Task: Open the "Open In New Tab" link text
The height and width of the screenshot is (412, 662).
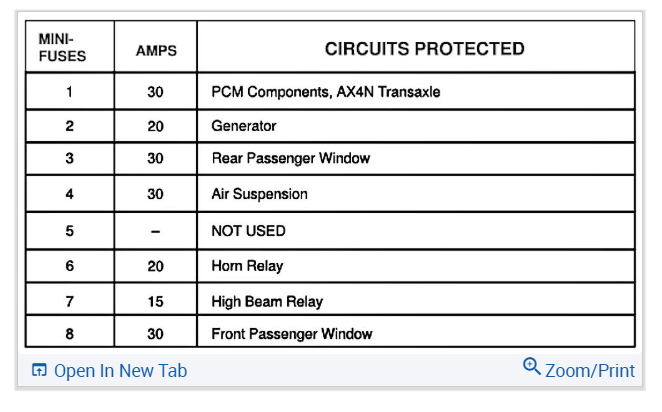Action: [120, 371]
